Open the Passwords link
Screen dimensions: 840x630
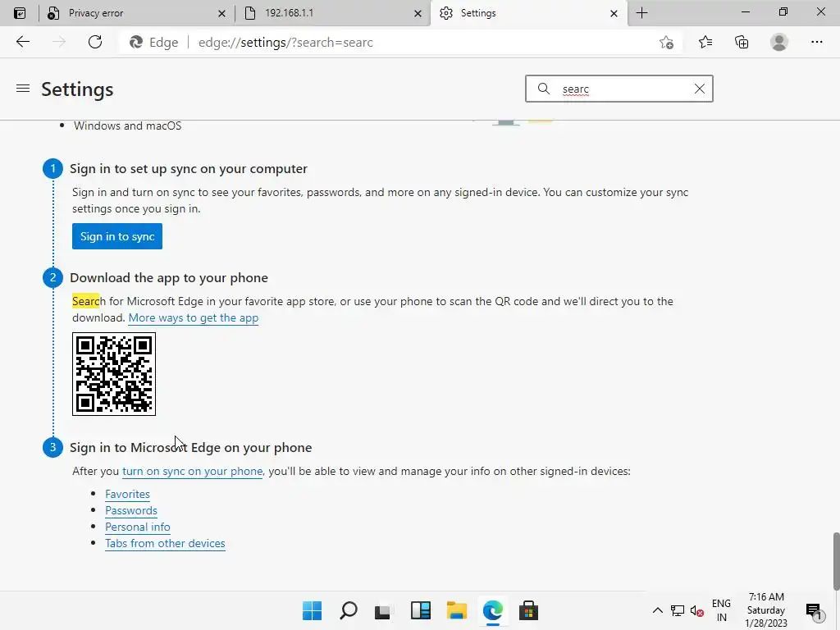131,510
